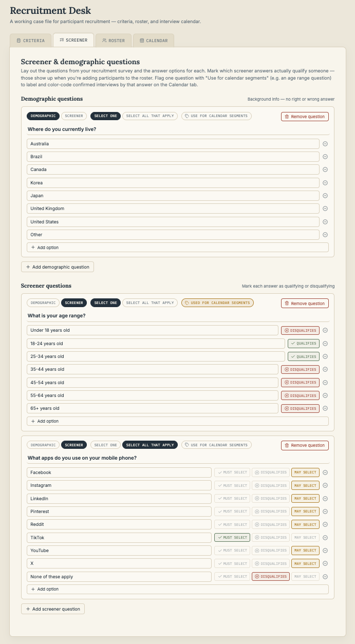Viewport: 355px width, 644px height.
Task: Enable calendar segments for apps question
Action: [216, 445]
